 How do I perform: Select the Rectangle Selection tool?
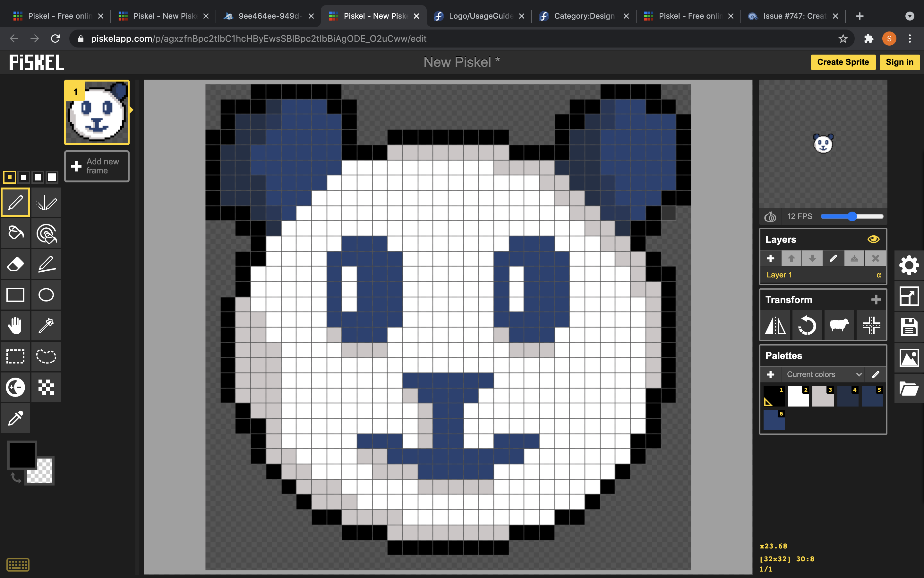click(15, 356)
